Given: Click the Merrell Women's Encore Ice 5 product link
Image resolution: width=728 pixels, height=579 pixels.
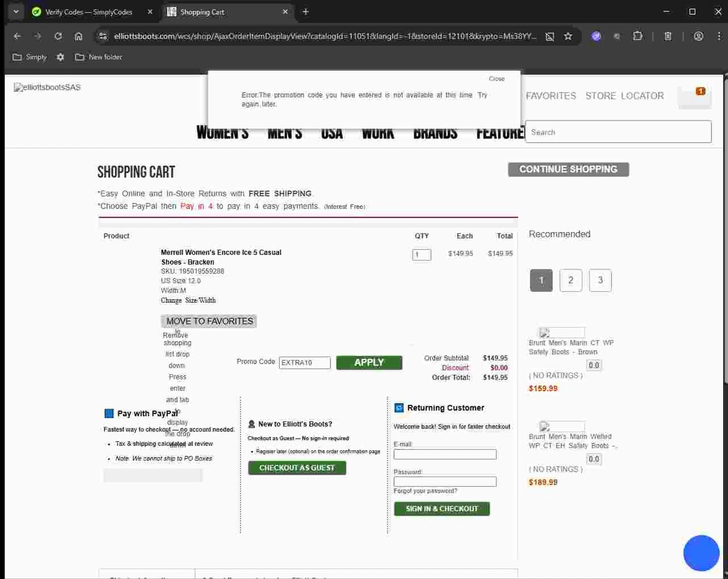Looking at the screenshot, I should click(x=221, y=257).
